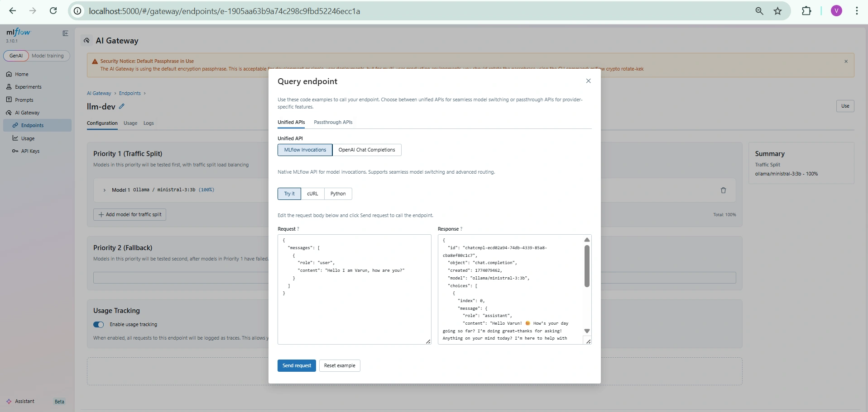Go back with browser back arrow
The width and height of the screenshot is (868, 412).
click(13, 11)
